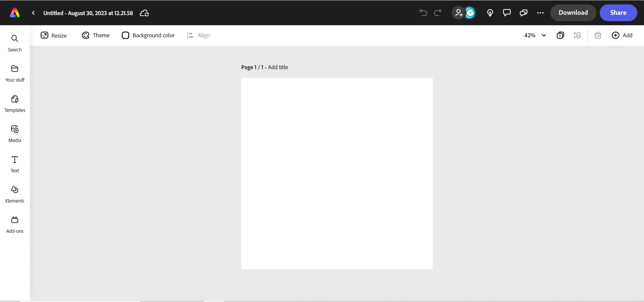Open the Theme options
The image size is (644, 302).
pos(96,35)
